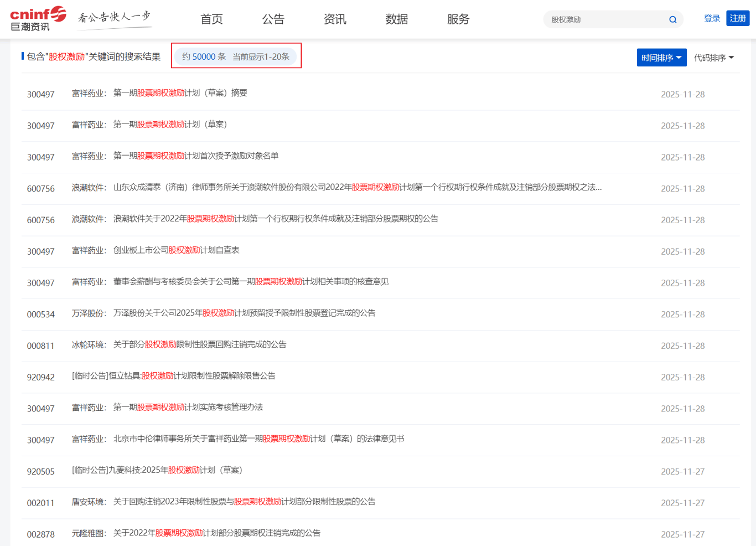Open 富祥药业 实施考核管理办法 announcement

[x=188, y=408]
